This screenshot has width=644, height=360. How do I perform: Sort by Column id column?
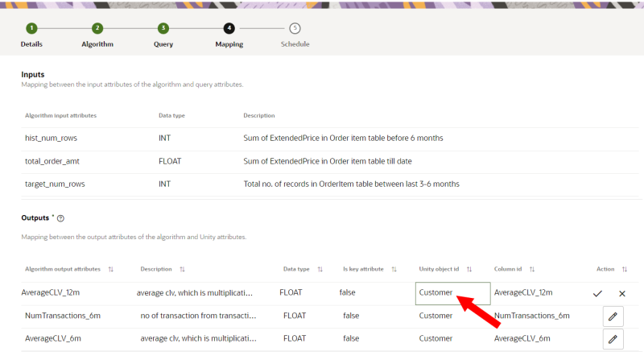pyautogui.click(x=532, y=269)
